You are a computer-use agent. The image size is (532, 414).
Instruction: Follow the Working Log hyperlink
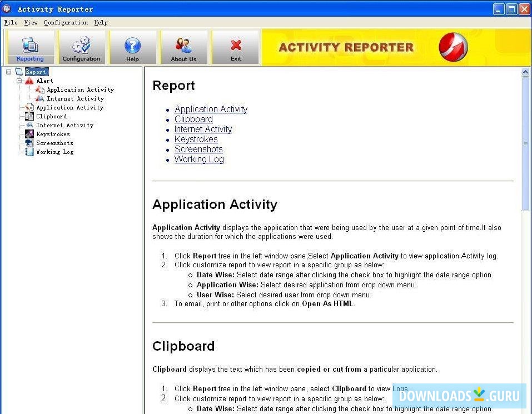pyautogui.click(x=199, y=159)
